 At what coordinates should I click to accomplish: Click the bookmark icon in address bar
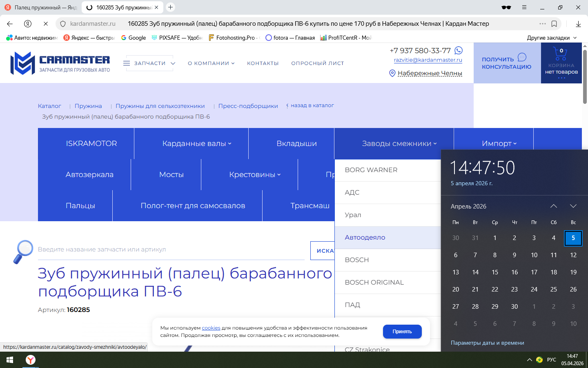coord(554,24)
